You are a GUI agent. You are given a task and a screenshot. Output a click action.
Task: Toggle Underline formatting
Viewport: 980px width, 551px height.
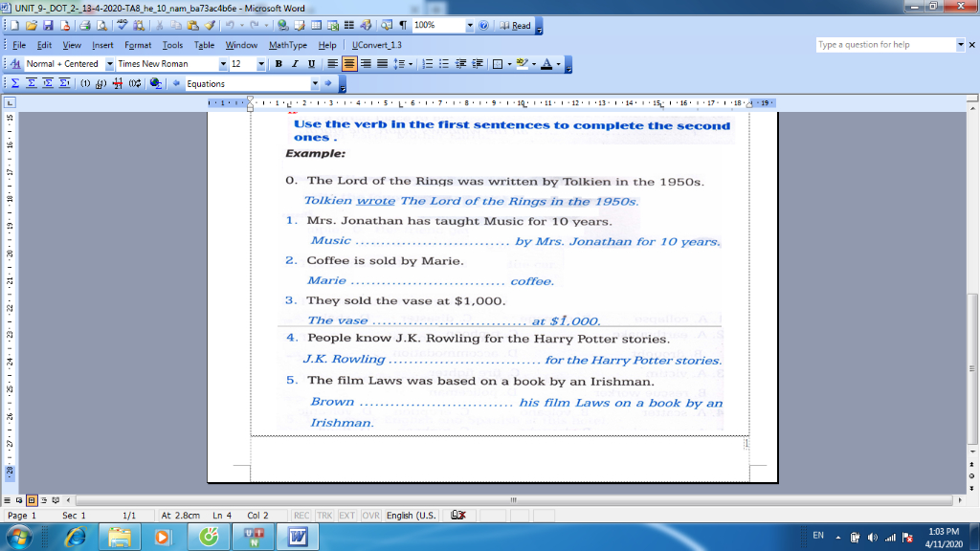coord(311,64)
